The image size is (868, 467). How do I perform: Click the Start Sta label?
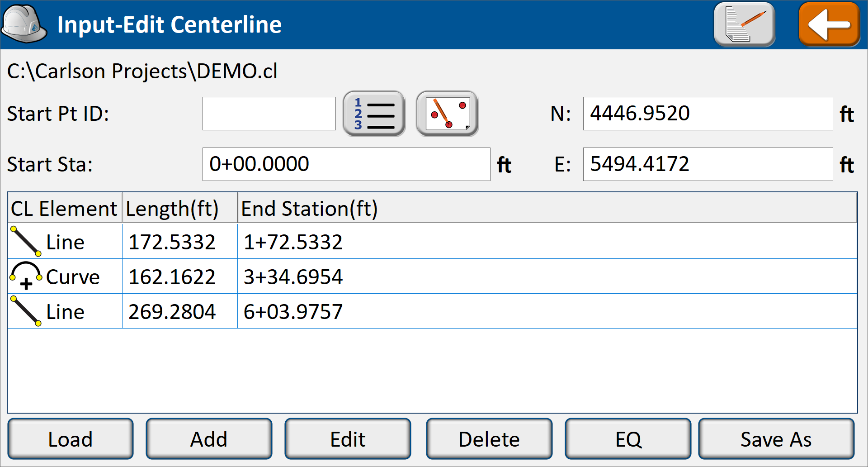[50, 164]
